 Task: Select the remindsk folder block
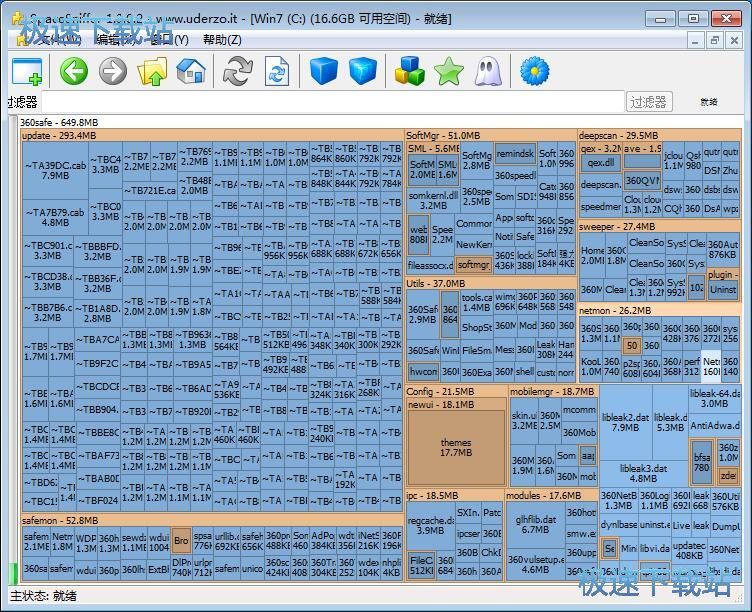point(515,153)
